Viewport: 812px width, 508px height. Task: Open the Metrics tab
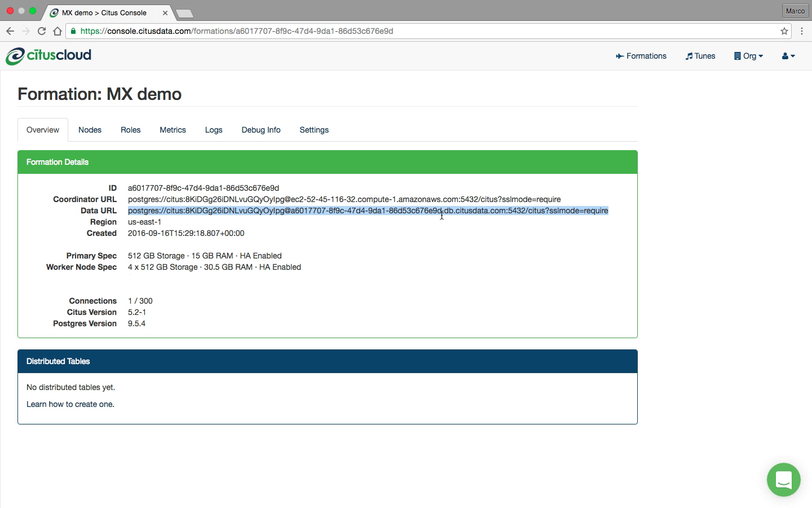pos(173,130)
